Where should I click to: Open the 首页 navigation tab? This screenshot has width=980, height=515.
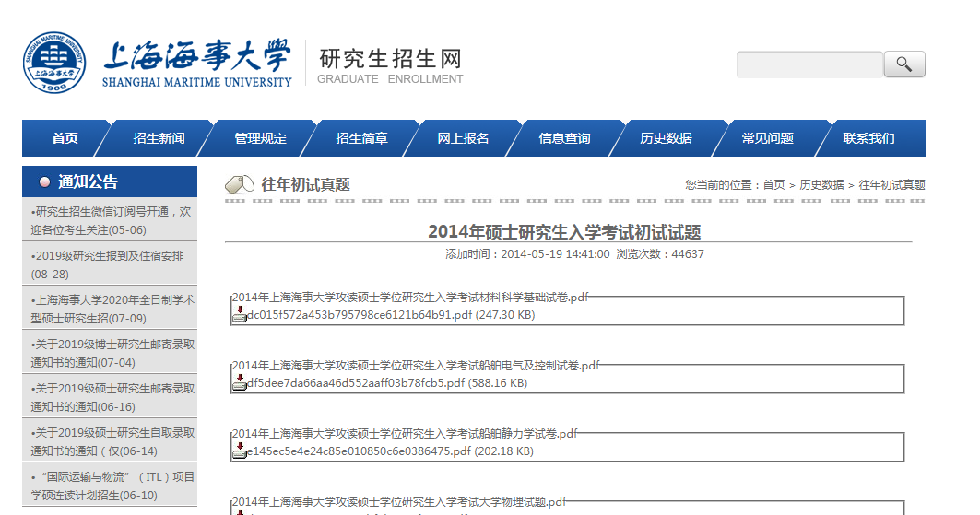pos(65,138)
